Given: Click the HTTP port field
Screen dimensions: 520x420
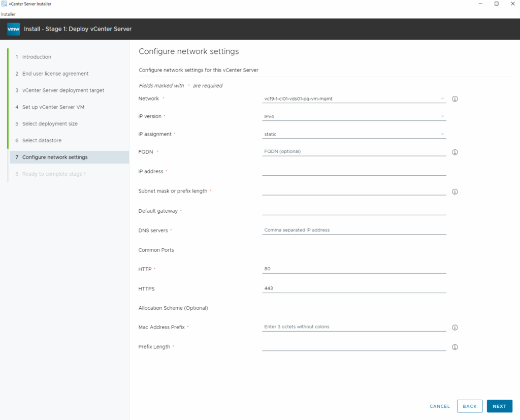Looking at the screenshot, I should coord(354,269).
